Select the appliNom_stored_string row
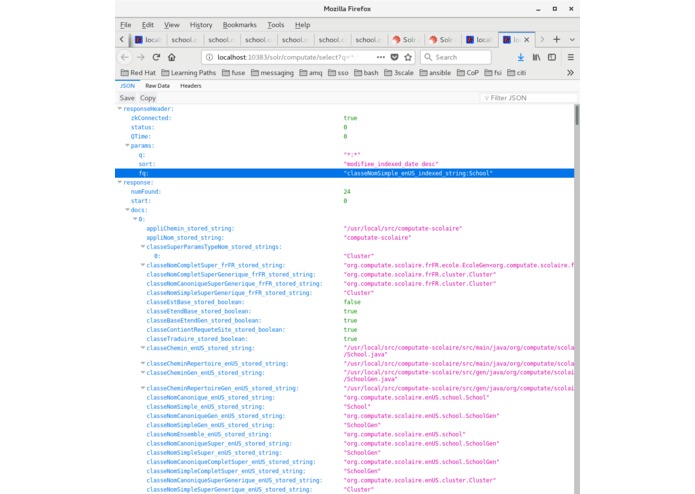This screenshot has width=695, height=494. (x=344, y=237)
